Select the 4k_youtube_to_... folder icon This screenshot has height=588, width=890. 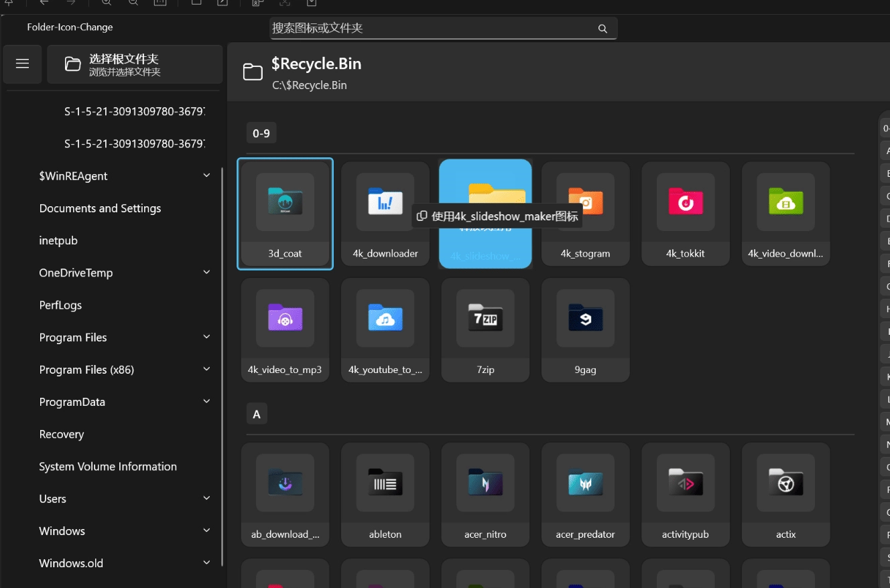[x=385, y=330]
